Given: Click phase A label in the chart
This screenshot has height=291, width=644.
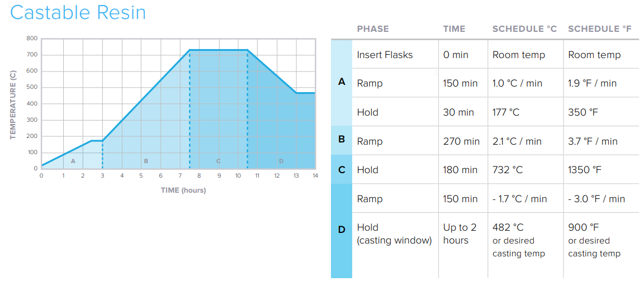Looking at the screenshot, I should pyautogui.click(x=73, y=161).
